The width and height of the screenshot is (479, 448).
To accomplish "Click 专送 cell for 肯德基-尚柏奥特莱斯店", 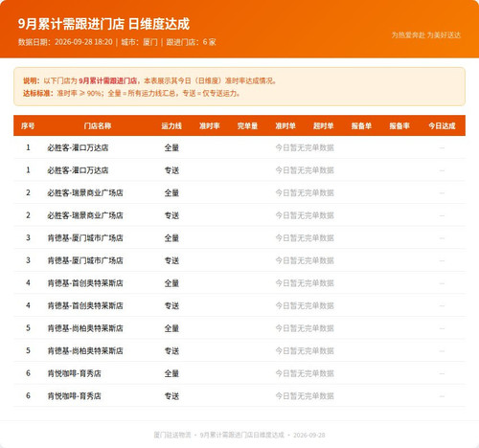I will tap(171, 351).
